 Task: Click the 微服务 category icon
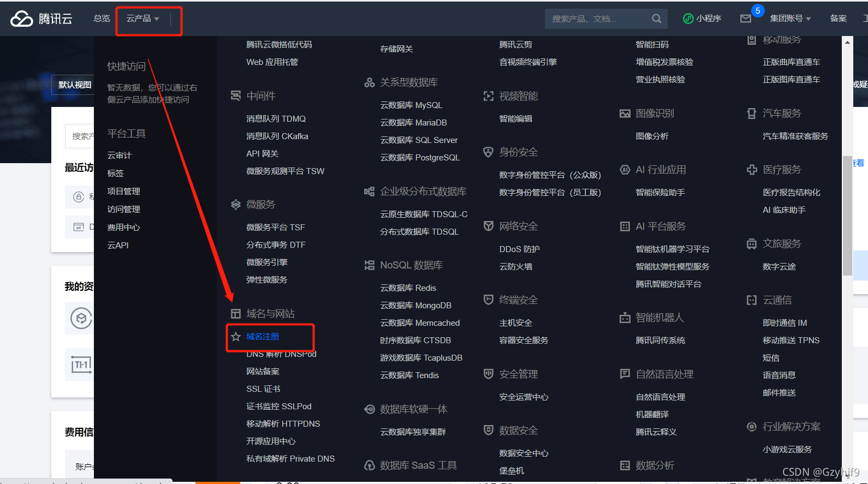tap(236, 205)
